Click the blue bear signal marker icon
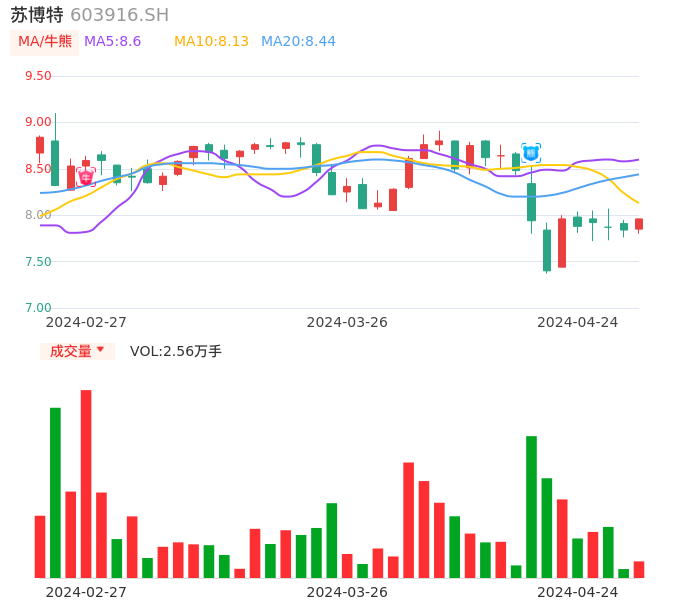 (531, 153)
